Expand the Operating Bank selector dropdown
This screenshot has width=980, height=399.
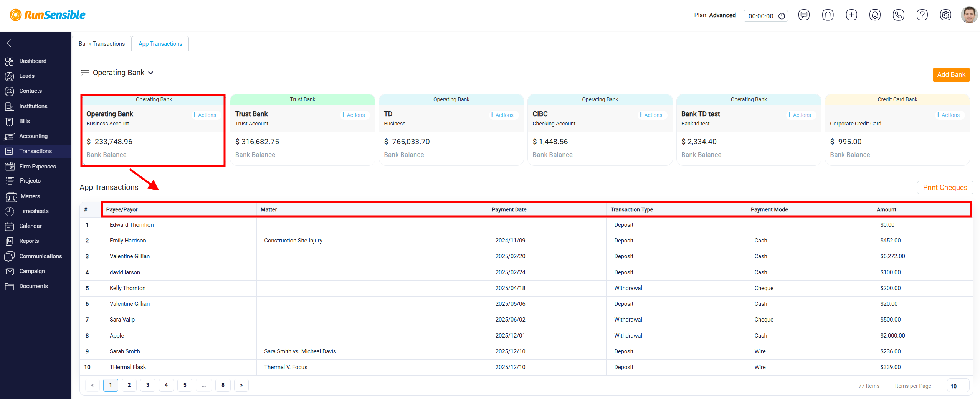tap(118, 73)
